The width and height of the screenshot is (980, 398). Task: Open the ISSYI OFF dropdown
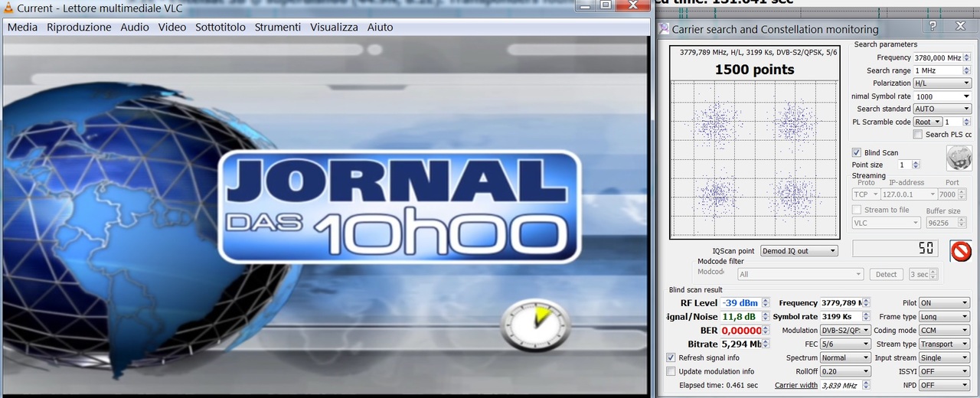point(944,371)
